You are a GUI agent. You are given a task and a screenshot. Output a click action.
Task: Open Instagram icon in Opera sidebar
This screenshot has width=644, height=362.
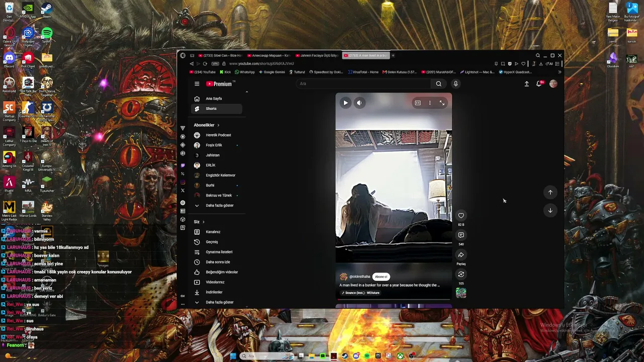click(x=183, y=182)
